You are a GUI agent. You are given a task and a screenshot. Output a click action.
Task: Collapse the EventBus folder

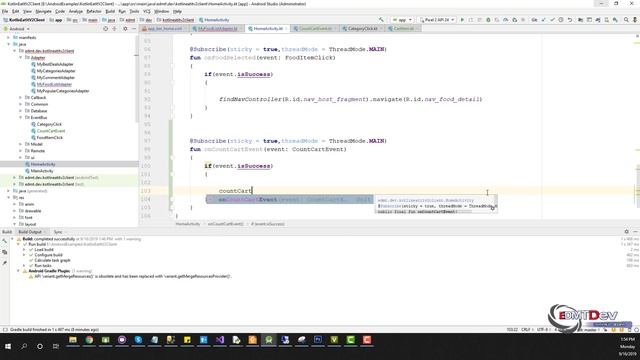(21, 118)
